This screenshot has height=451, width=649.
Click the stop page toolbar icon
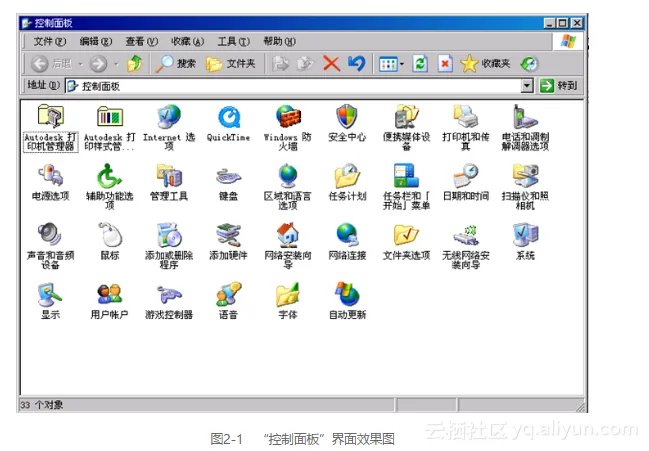tap(445, 64)
